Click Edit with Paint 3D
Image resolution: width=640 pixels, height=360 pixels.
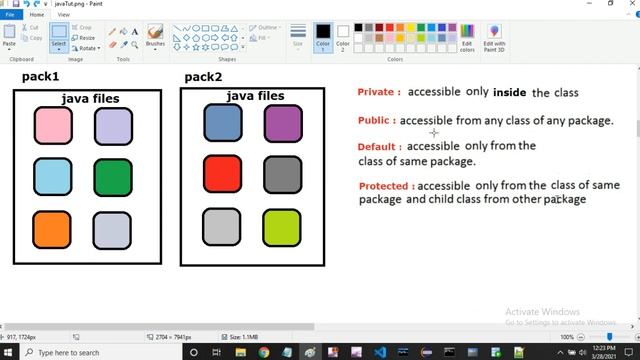[x=494, y=38]
